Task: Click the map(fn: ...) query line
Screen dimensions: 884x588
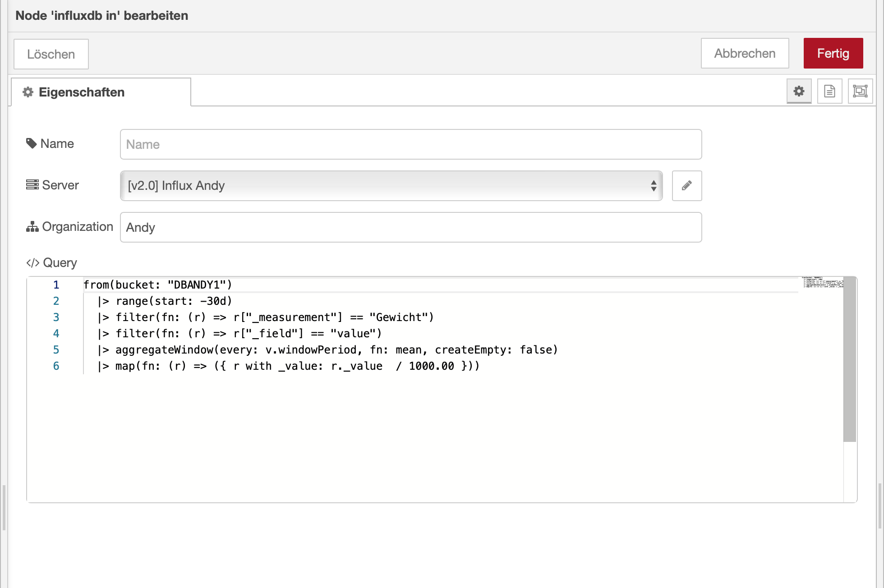Action: [x=289, y=366]
